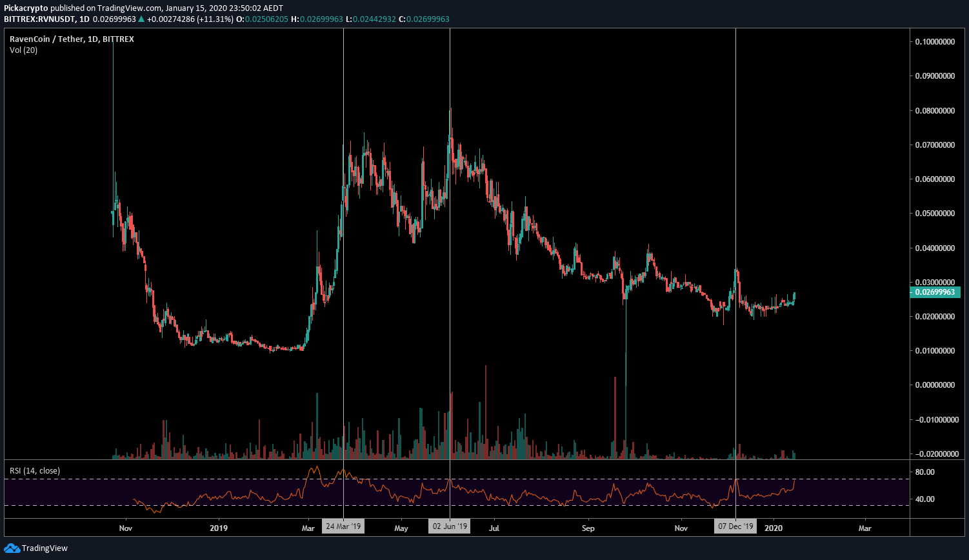
Task: Click the high value H:0.02699963
Action: click(x=318, y=19)
